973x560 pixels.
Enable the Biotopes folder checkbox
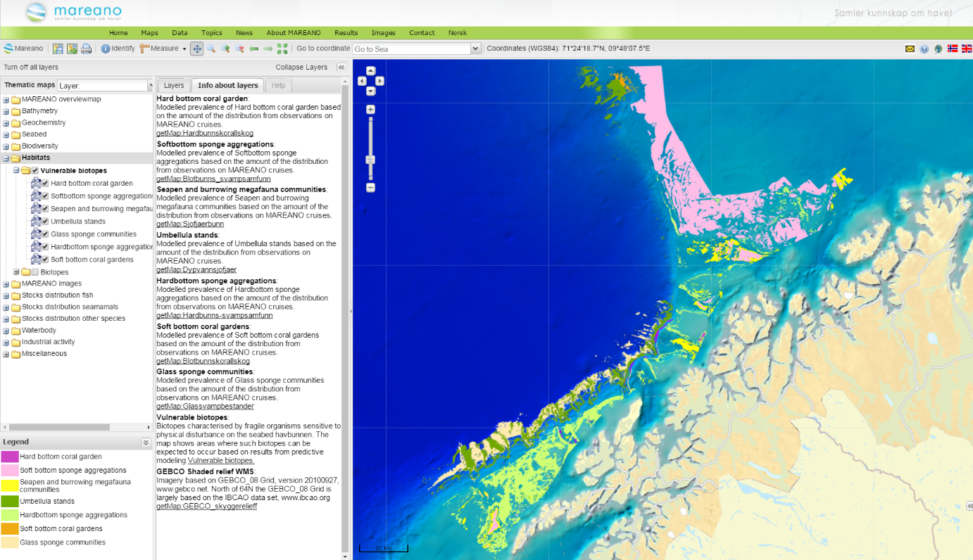pos(35,272)
